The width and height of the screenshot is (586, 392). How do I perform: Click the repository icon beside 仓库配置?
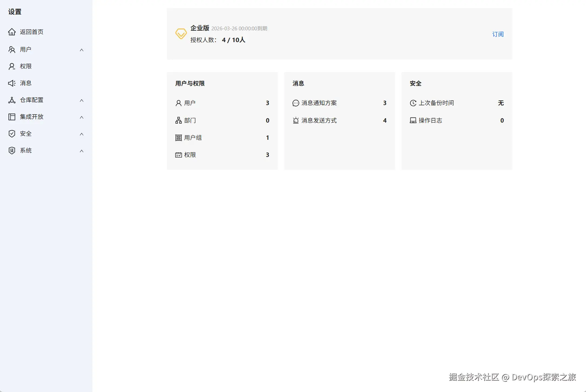[x=12, y=100]
